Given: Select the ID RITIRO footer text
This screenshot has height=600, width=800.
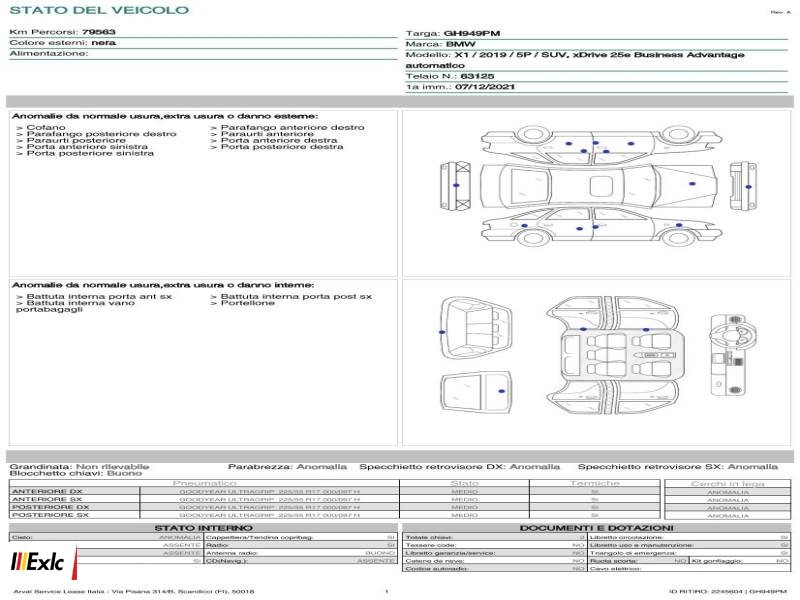Looking at the screenshot, I should (728, 592).
